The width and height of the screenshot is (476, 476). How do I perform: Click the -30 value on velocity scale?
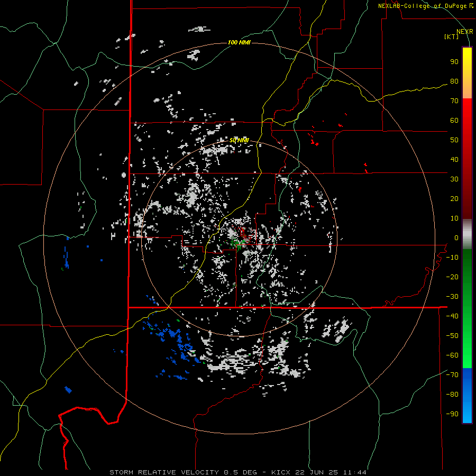pos(452,297)
